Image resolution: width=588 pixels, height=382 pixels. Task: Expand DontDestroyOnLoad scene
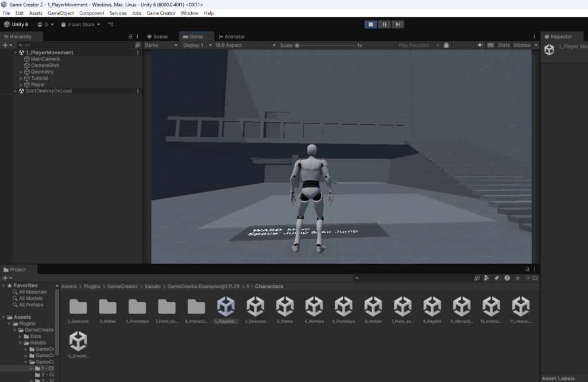[16, 91]
